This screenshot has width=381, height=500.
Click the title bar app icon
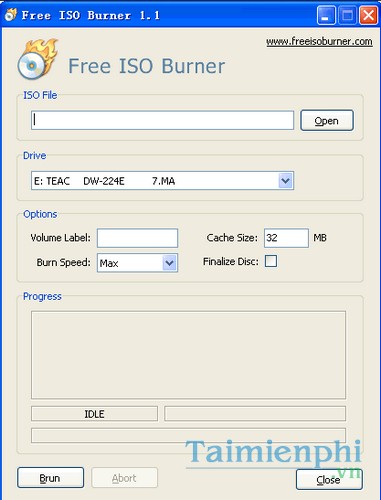(x=11, y=14)
